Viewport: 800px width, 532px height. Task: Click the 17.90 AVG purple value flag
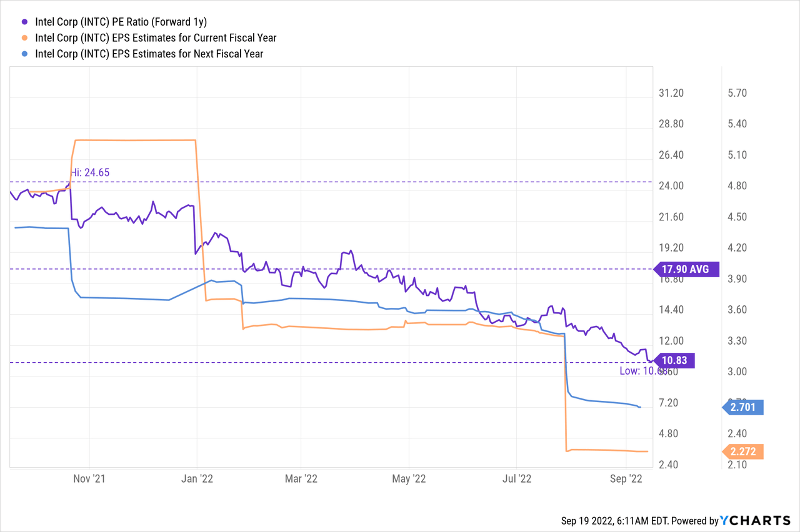686,270
